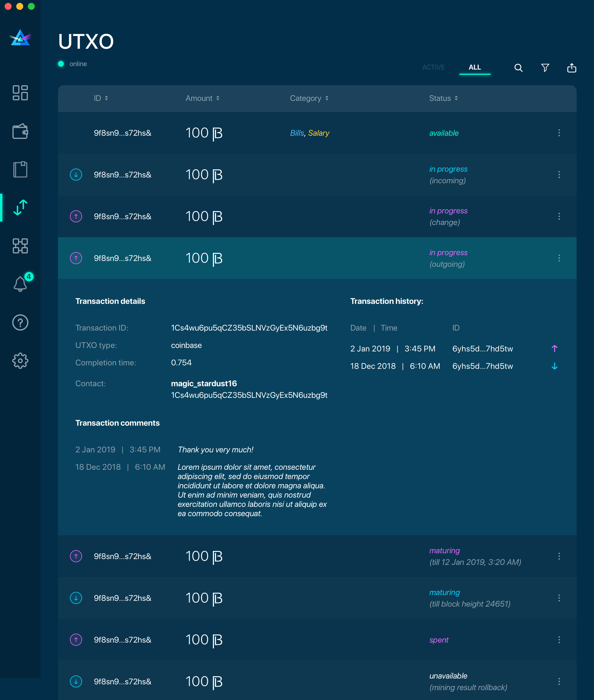Sort table by Amount column

point(202,98)
